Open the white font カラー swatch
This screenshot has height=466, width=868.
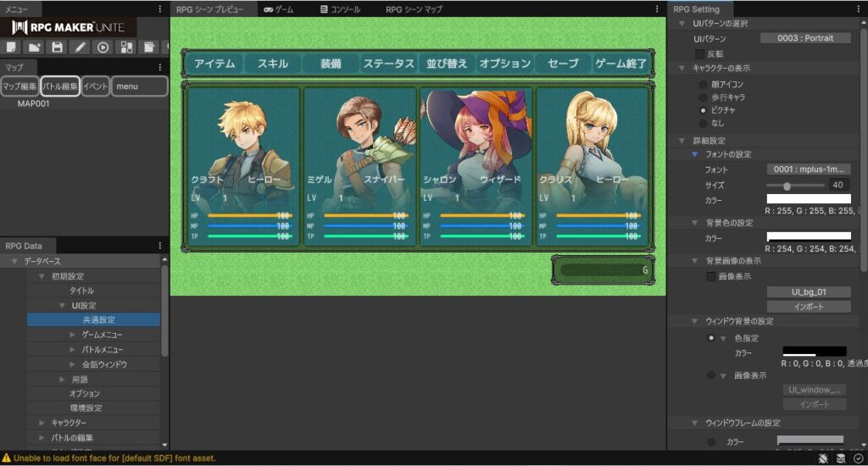[809, 199]
